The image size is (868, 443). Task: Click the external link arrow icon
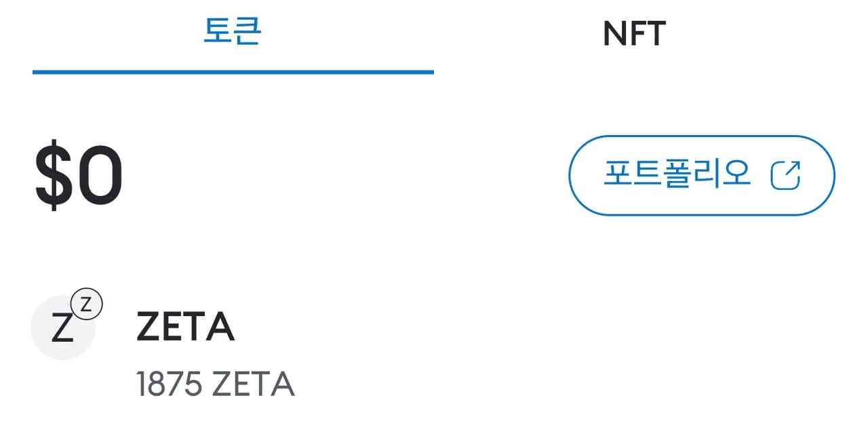[x=786, y=175]
